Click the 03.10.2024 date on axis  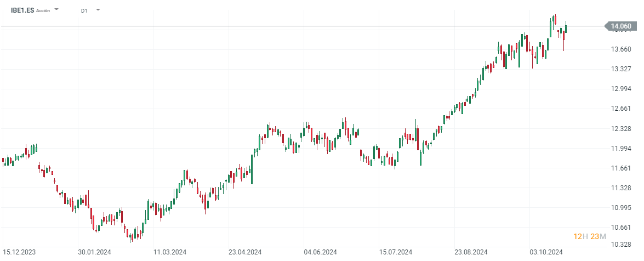coord(546,252)
